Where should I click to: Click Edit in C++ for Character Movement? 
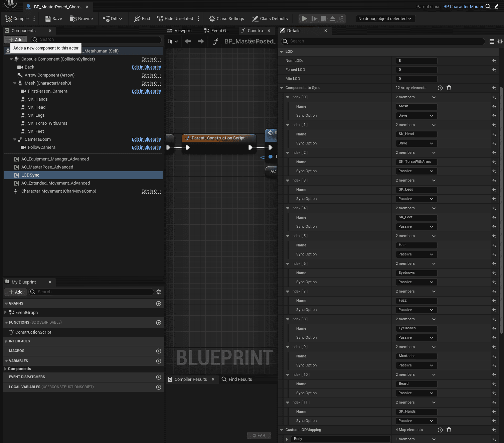pyautogui.click(x=151, y=191)
